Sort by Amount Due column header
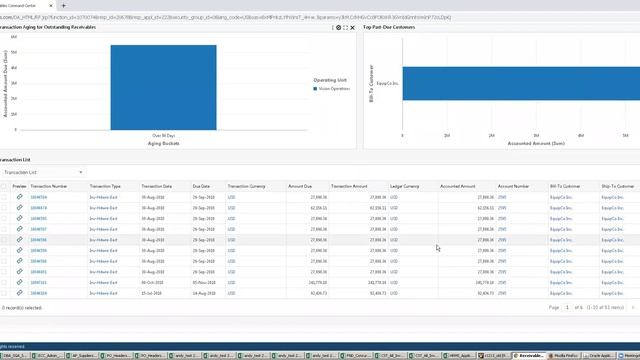The image size is (640, 360). tap(300, 186)
